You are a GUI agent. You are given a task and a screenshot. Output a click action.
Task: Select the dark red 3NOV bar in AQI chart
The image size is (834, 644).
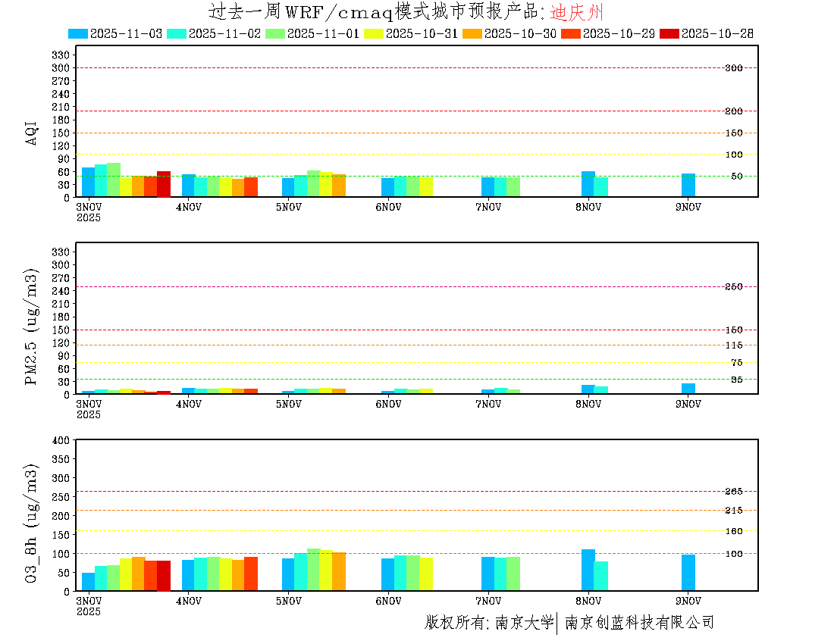[x=164, y=184]
